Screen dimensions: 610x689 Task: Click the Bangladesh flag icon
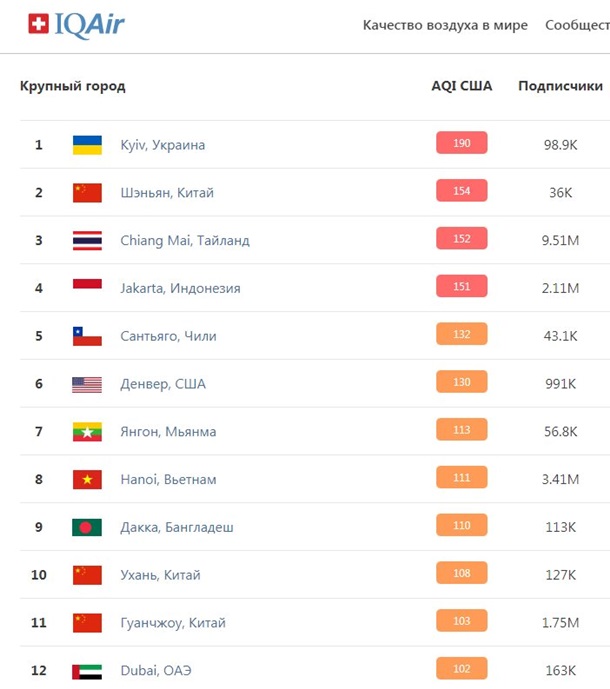(87, 527)
